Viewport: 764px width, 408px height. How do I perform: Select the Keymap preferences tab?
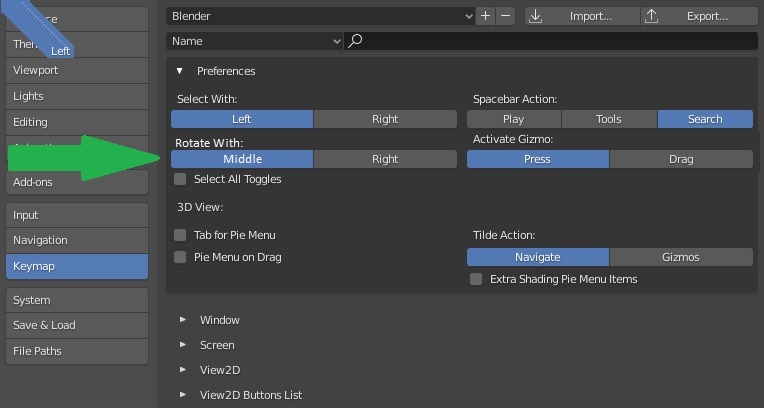77,266
